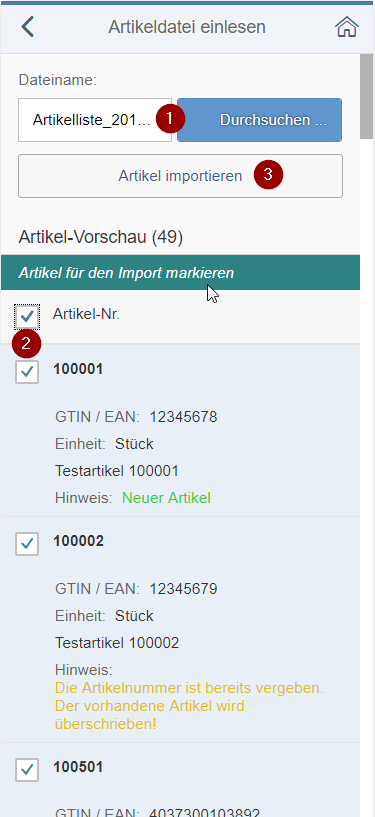Click the Artikel für den Import markieren bar
The image size is (375, 817).
pos(180,273)
